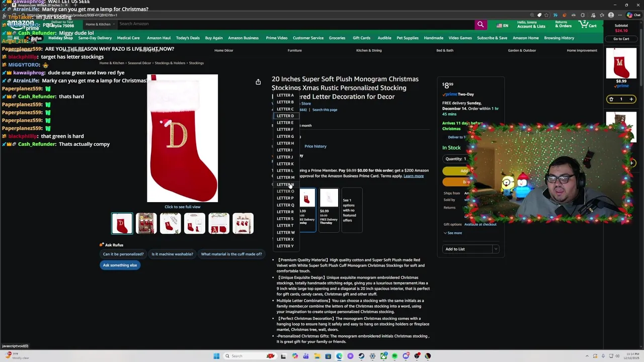This screenshot has height=362, width=644.
Task: Click the Windows Start button
Action: pyautogui.click(x=216, y=356)
